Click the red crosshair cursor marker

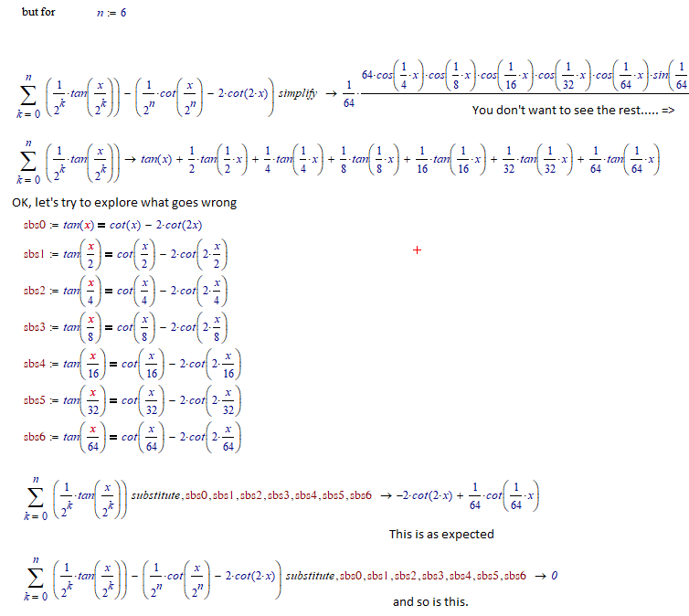417,250
